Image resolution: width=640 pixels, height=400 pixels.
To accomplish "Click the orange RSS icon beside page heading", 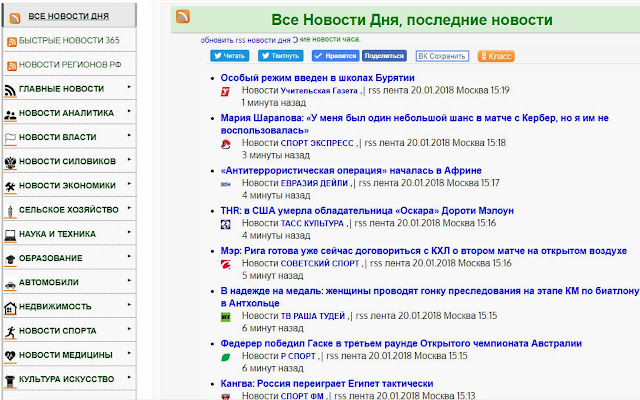I will (182, 16).
